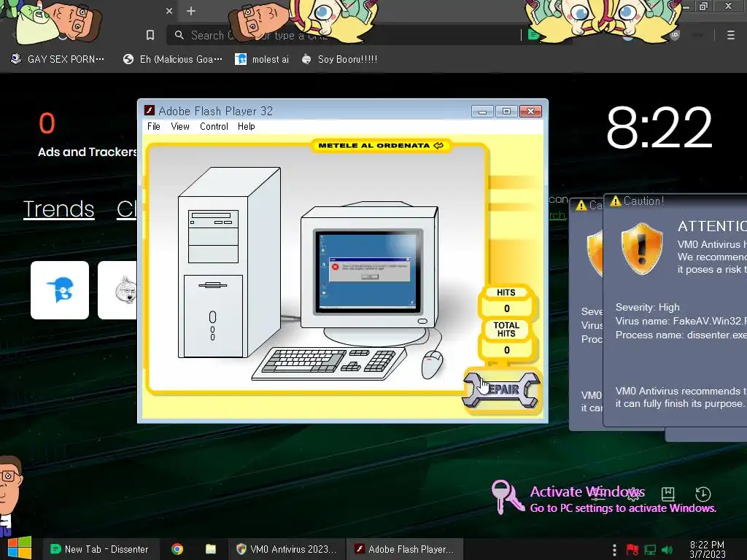Image resolution: width=747 pixels, height=560 pixels.
Task: Open the Windows Start button
Action: click(19, 548)
